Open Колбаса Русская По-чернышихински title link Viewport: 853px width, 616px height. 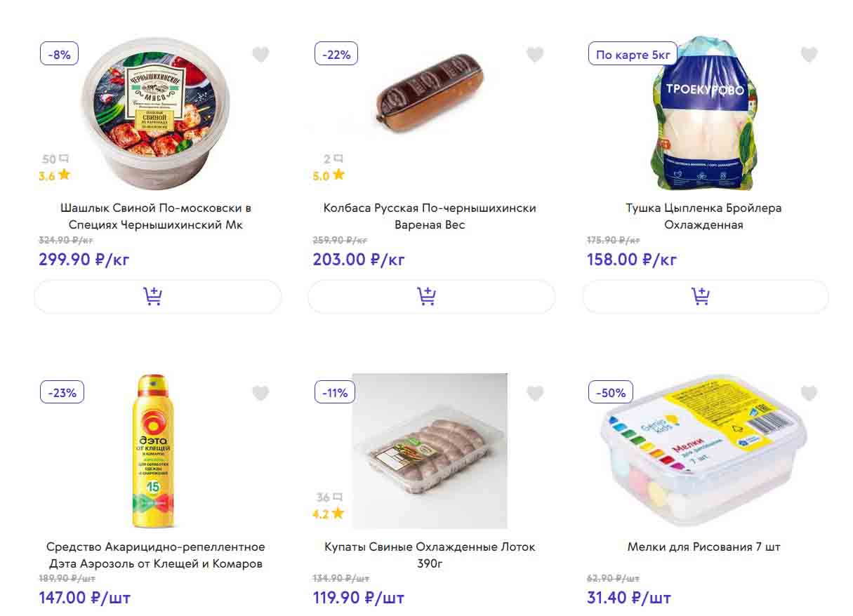[430, 216]
